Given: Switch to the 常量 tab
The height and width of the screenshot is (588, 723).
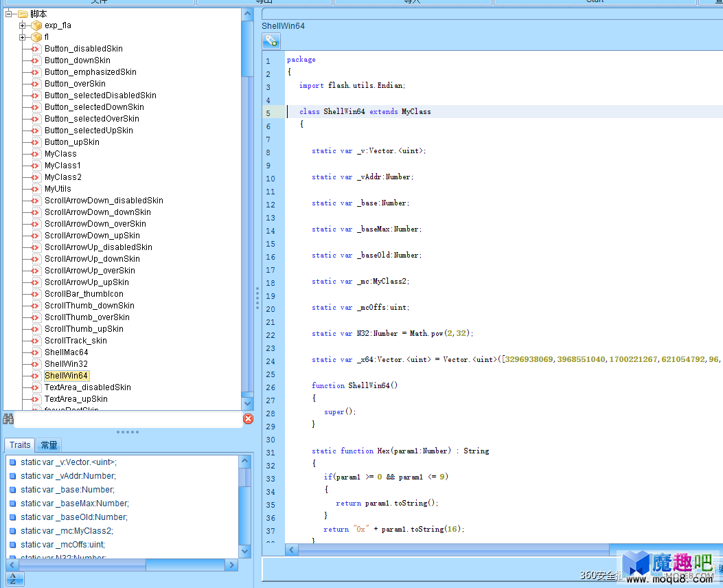Looking at the screenshot, I should coord(49,445).
